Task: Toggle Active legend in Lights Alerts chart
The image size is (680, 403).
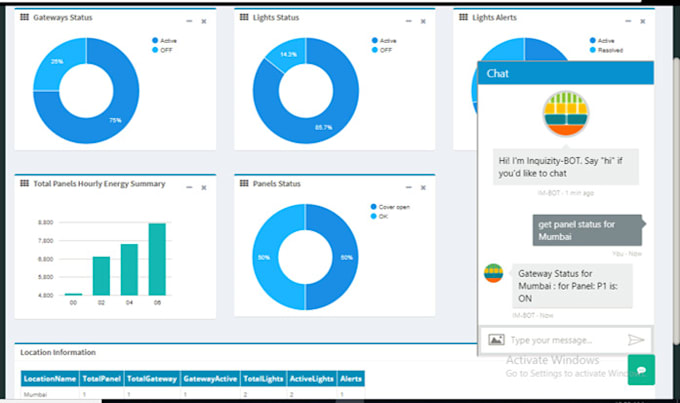Action: coord(602,40)
